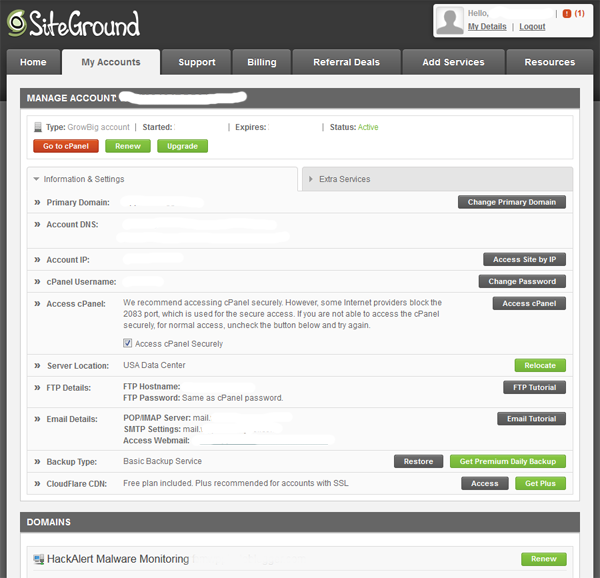
Task: Open the Add Services tab
Action: tap(453, 62)
